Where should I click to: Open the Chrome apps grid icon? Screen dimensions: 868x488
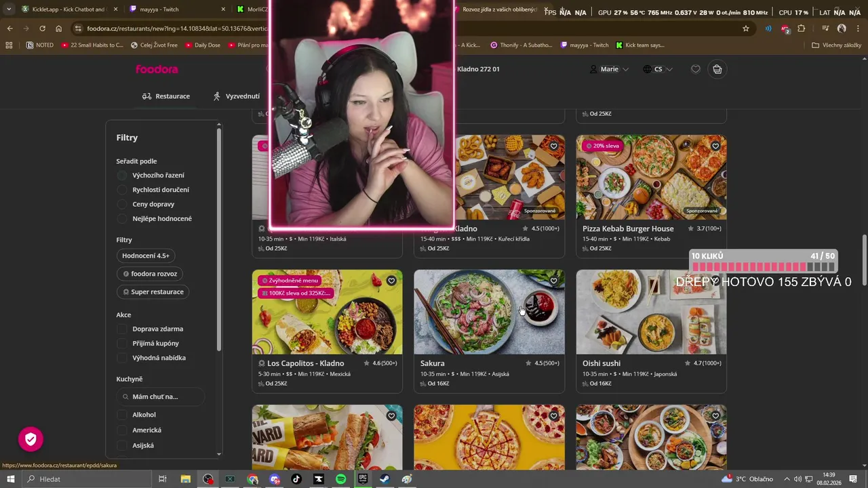(x=9, y=45)
